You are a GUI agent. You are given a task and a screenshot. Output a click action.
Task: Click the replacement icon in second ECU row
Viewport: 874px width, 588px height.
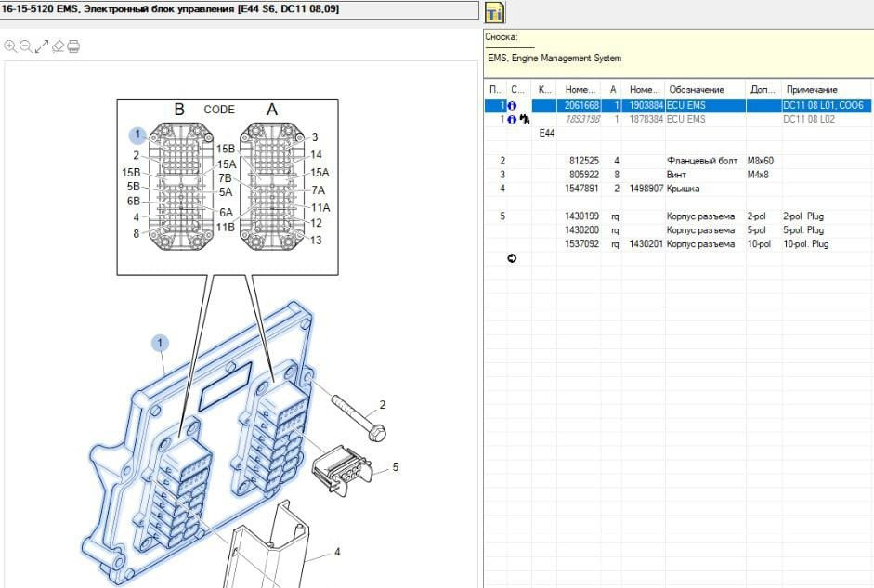click(x=524, y=120)
